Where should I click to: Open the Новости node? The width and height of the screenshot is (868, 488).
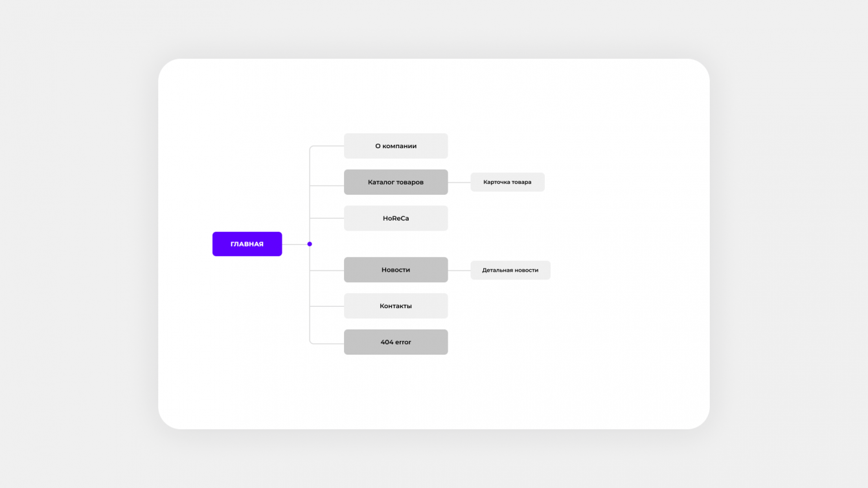pyautogui.click(x=395, y=270)
